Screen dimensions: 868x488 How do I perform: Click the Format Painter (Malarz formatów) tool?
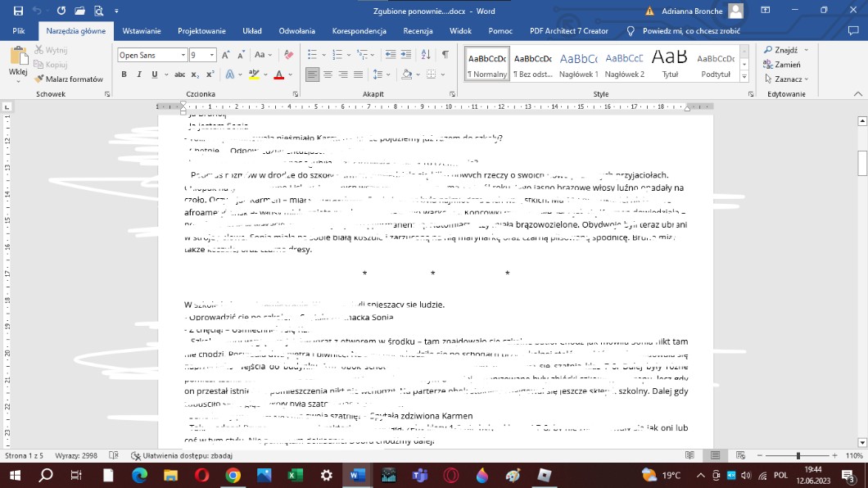pyautogui.click(x=69, y=79)
